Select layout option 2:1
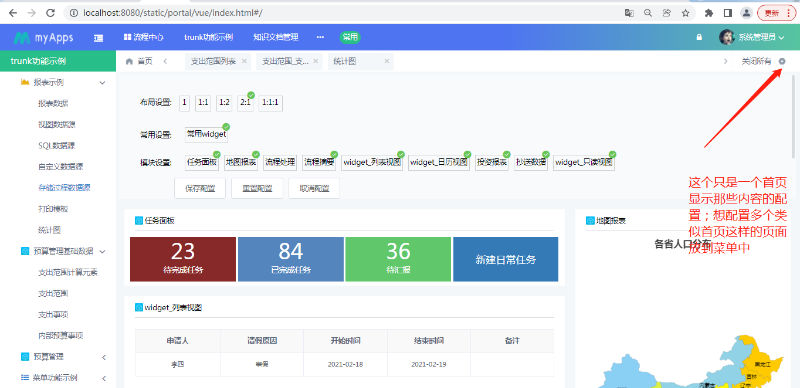Viewport: 800px width, 388px height. [x=245, y=103]
